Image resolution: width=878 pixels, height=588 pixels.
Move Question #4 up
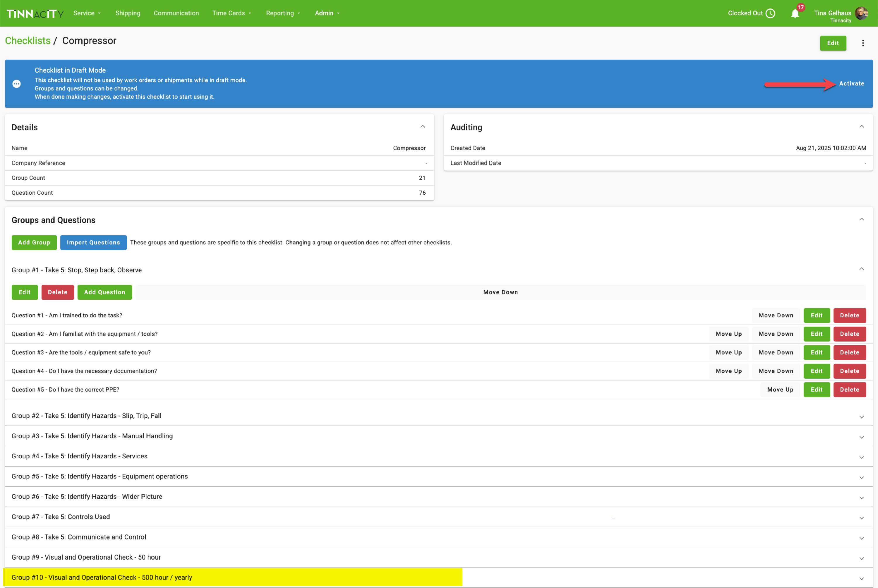point(728,371)
